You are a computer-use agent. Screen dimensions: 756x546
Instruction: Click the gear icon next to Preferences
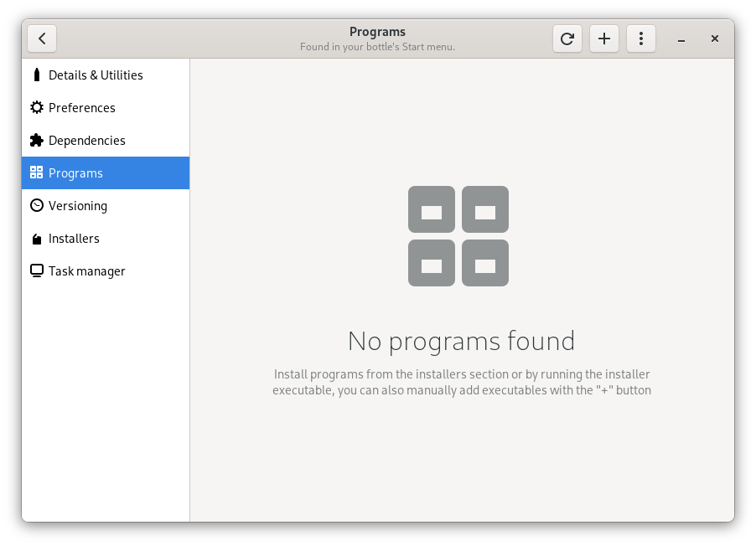click(x=36, y=108)
